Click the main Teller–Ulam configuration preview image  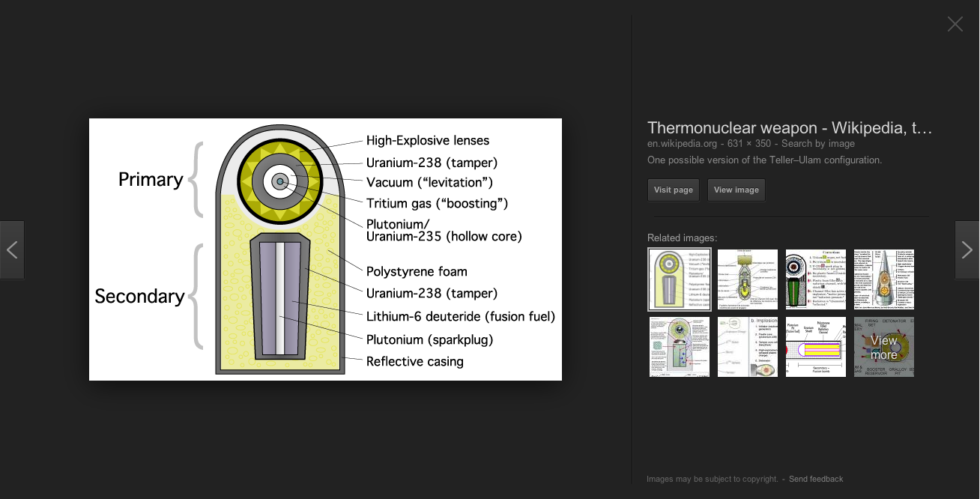(325, 250)
